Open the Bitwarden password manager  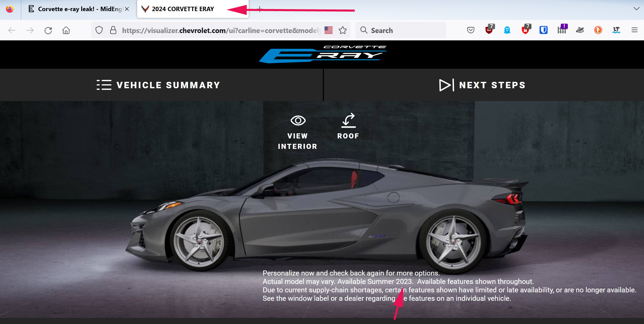543,30
